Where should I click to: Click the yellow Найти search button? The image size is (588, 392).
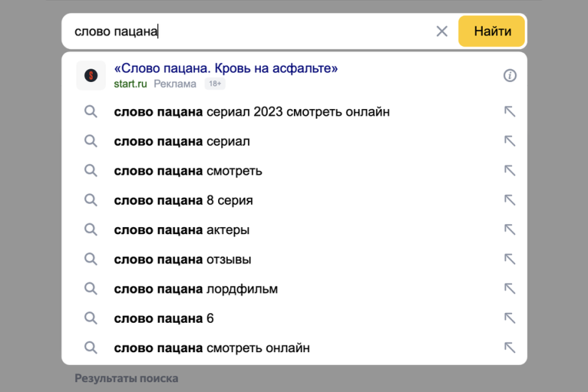pos(492,32)
